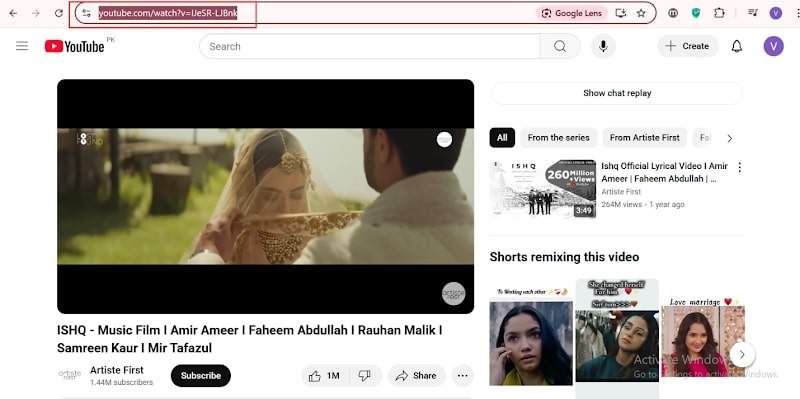Focus the YouTube Search box
The width and height of the screenshot is (800, 399).
coord(369,46)
